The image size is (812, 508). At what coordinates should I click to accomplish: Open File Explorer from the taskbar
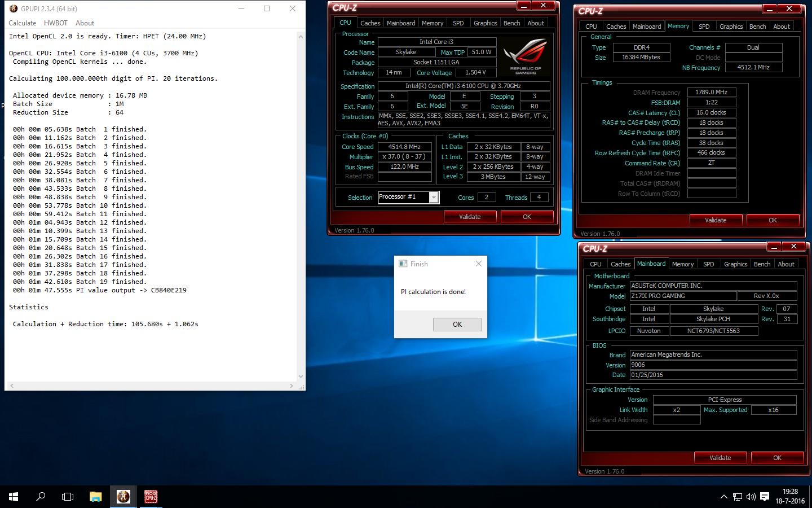tap(95, 497)
